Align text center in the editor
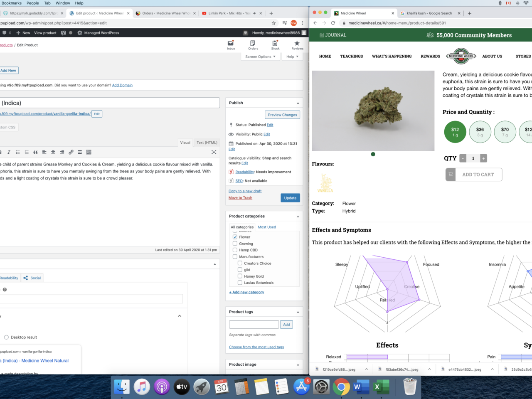Image resolution: width=532 pixels, height=399 pixels. pyautogui.click(x=53, y=153)
